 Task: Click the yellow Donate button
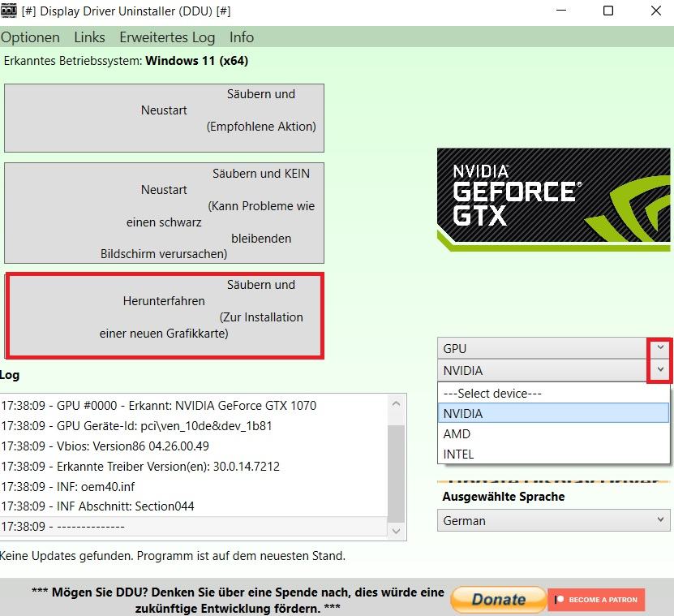pos(498,599)
